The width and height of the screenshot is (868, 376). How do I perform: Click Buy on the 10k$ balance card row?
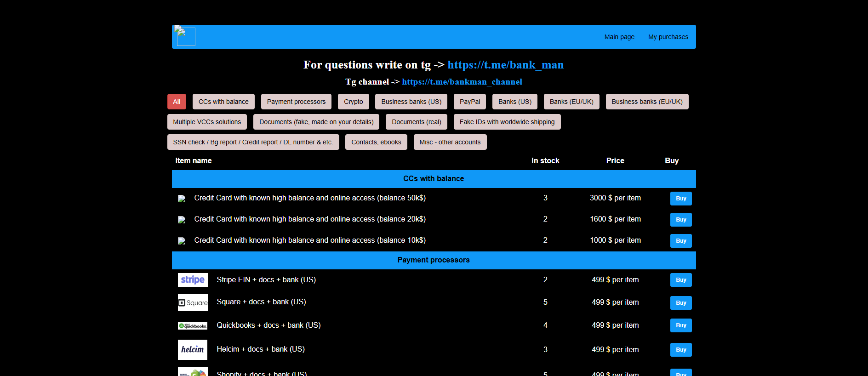coord(681,241)
